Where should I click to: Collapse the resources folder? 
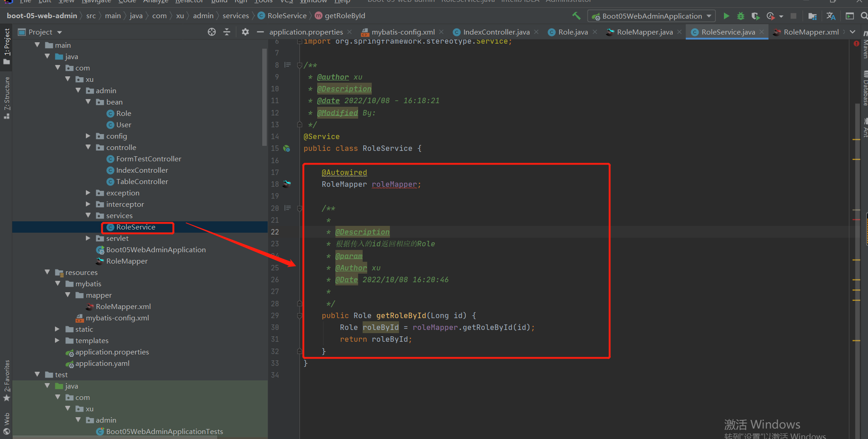[x=47, y=272]
